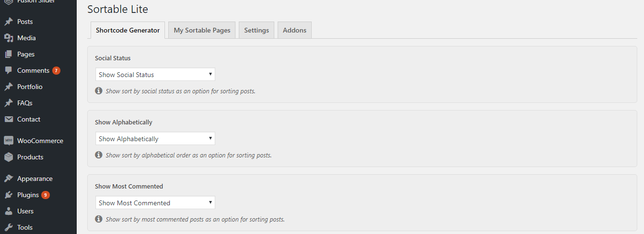The width and height of the screenshot is (644, 234).
Task: Click the WooCommerce logo icon
Action: coord(9,141)
